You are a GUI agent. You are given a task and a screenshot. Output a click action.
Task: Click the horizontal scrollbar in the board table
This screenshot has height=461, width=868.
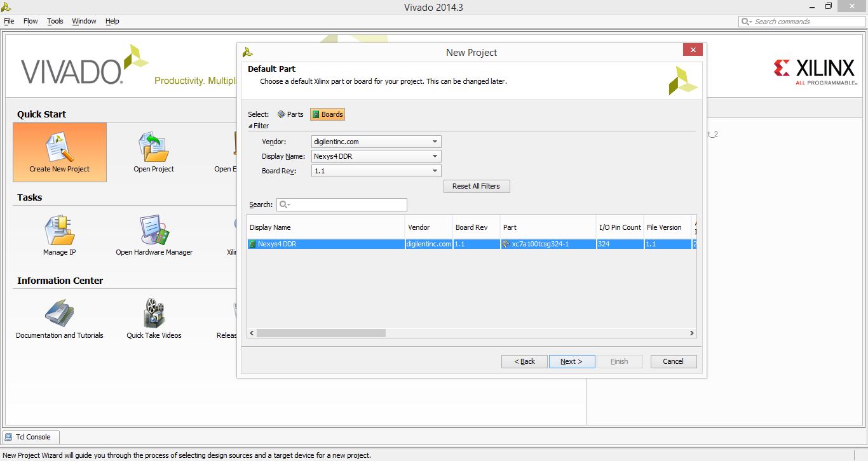tap(321, 333)
